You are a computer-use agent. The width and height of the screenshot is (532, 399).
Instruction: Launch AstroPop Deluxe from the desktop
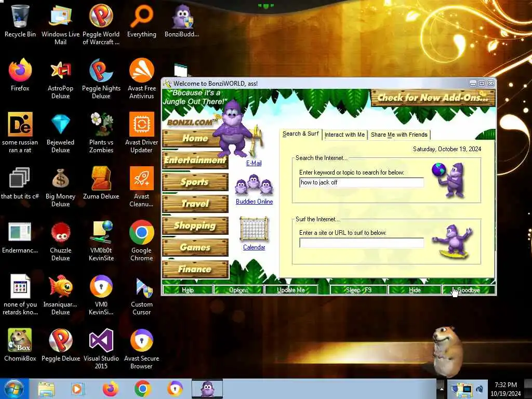(x=60, y=79)
